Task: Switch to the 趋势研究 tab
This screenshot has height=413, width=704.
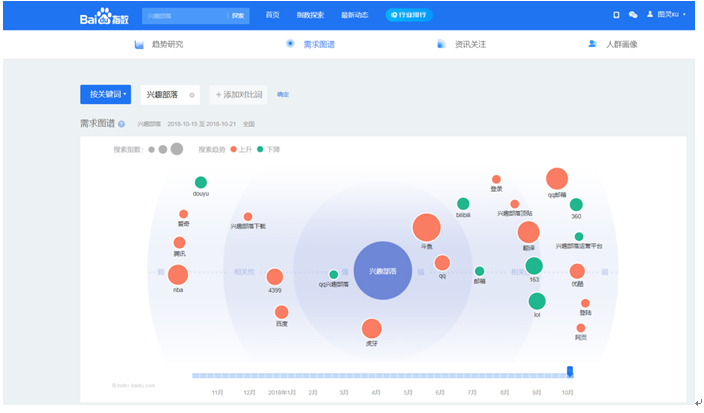Action: (167, 44)
